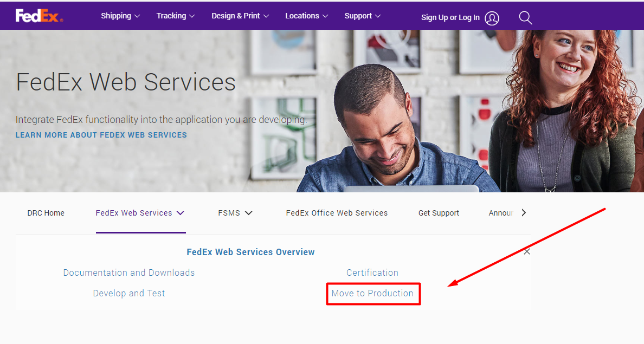Go to the FedEx logo home

click(39, 16)
